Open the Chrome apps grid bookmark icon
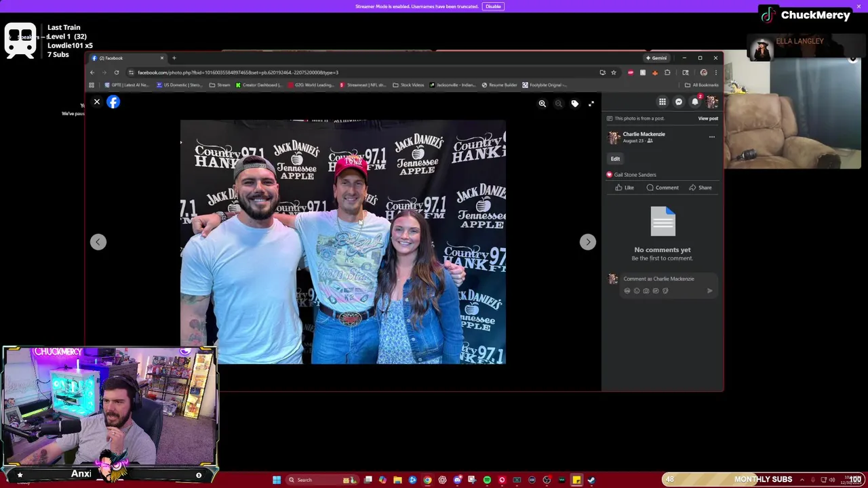868x488 pixels. 92,85
